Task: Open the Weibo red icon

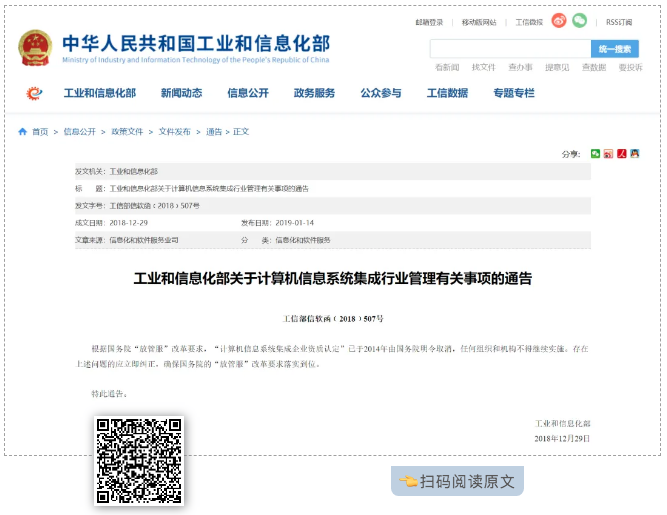Action: tap(559, 20)
